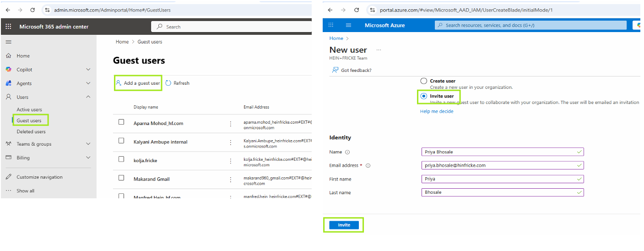Image resolution: width=644 pixels, height=251 pixels.
Task: Check the box for Aparna Mohod_hf.com
Action: pyautogui.click(x=121, y=122)
